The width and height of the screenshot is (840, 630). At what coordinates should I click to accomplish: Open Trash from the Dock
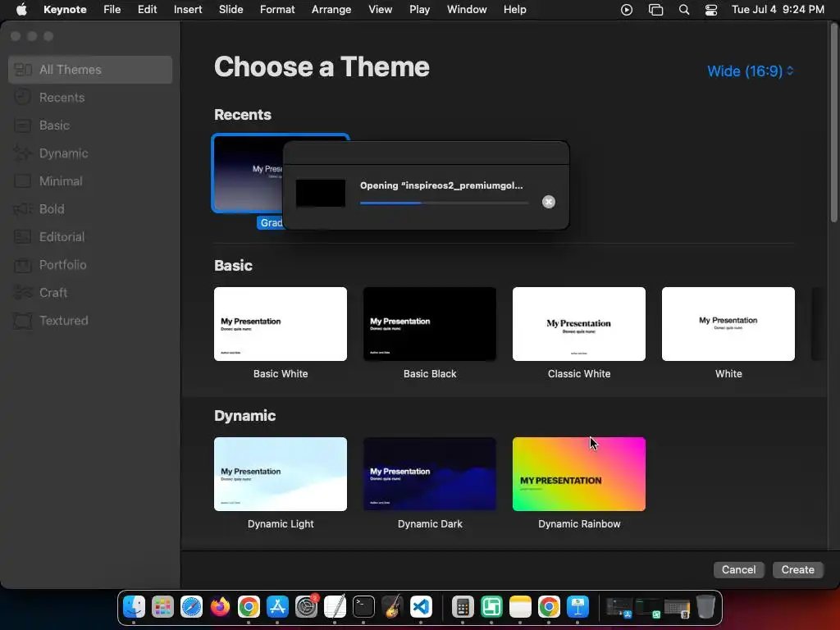click(705, 607)
